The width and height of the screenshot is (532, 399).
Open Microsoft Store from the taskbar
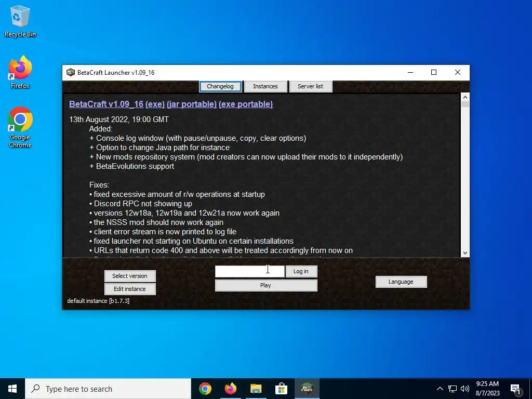pyautogui.click(x=281, y=389)
